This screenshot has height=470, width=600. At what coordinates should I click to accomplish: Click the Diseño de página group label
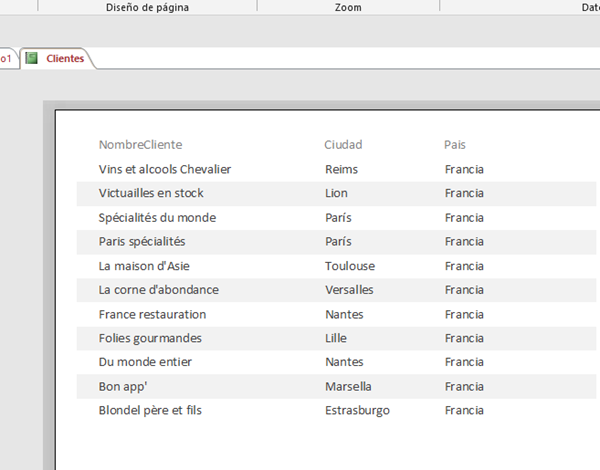tap(147, 7)
